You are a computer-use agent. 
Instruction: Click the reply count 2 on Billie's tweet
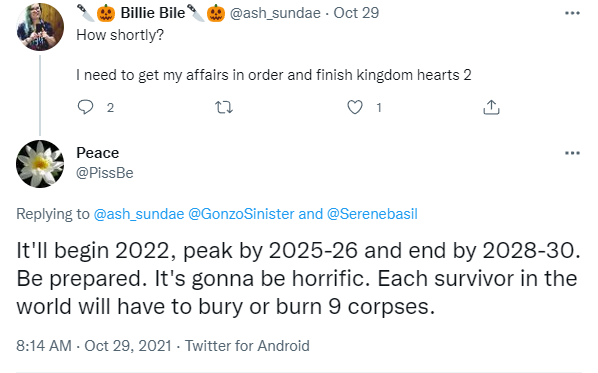[x=110, y=108]
